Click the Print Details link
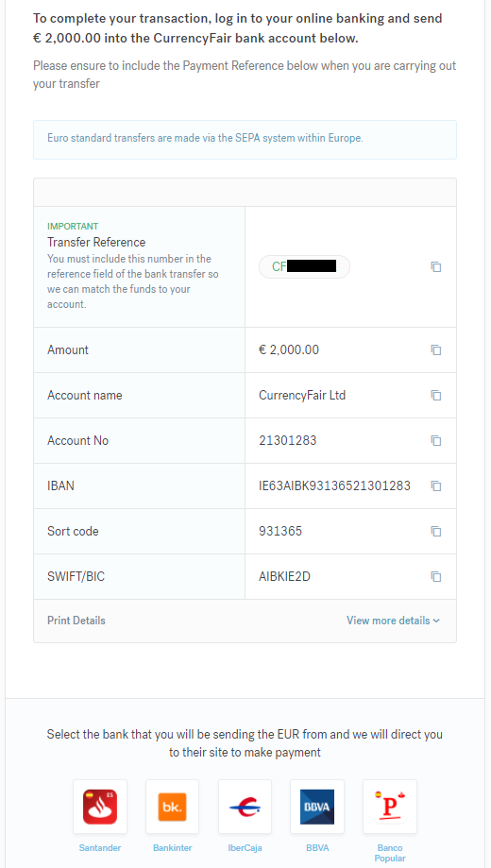491x868 pixels. [76, 621]
